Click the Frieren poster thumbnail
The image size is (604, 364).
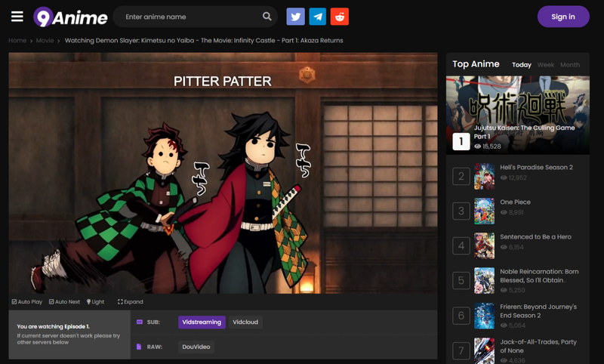(x=484, y=316)
